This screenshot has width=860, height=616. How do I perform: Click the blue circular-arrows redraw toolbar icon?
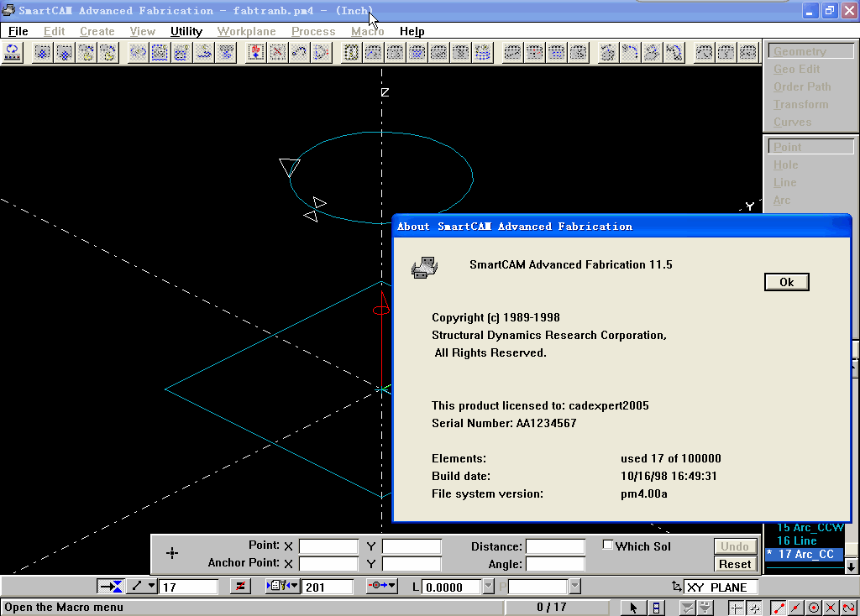tap(12, 53)
